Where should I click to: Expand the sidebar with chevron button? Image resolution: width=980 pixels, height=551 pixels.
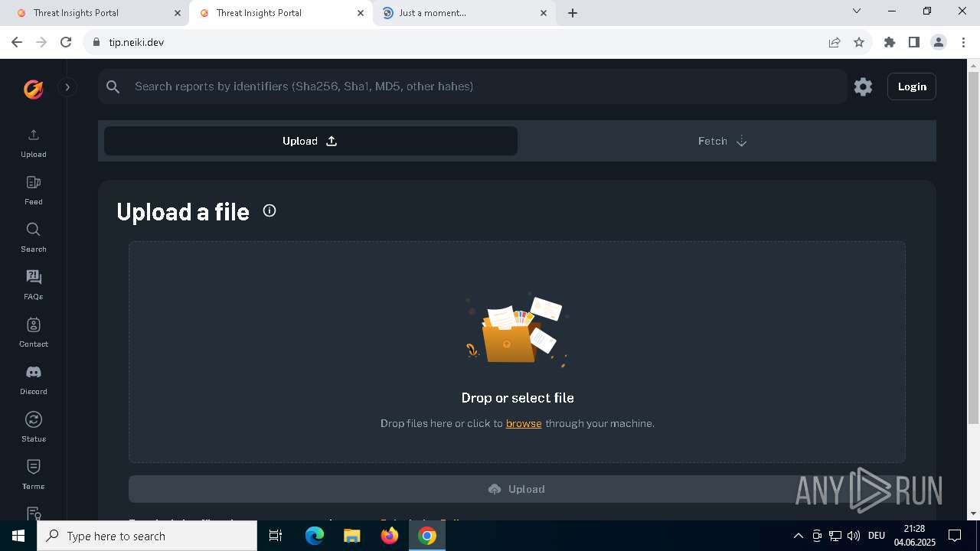pos(67,87)
